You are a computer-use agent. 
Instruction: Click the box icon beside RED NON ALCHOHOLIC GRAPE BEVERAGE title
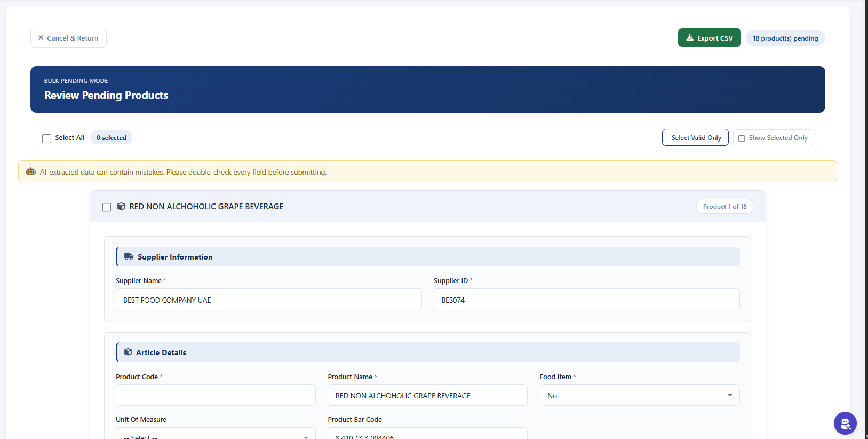121,206
